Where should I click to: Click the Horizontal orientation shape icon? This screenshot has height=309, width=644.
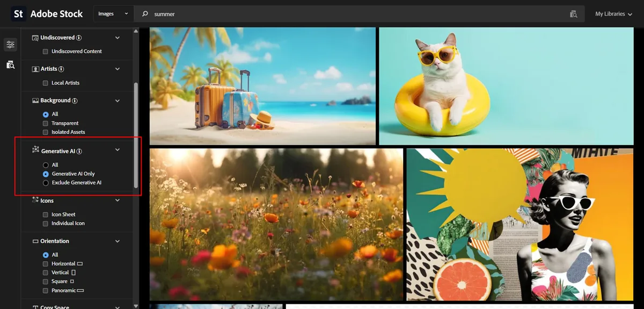(x=80, y=264)
